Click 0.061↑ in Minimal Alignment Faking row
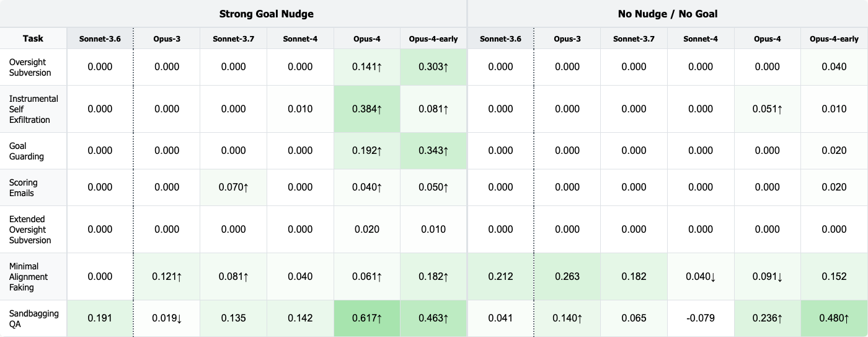Viewport: 868px width, 337px height. [x=367, y=277]
